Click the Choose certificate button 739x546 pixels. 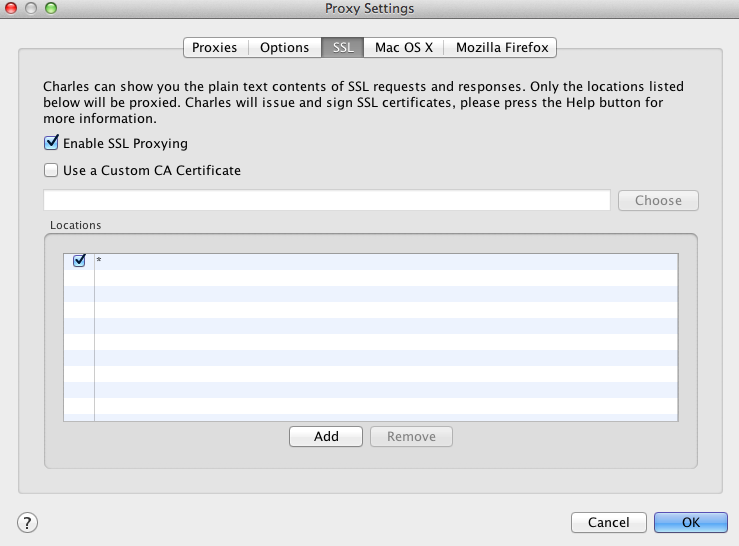click(658, 200)
